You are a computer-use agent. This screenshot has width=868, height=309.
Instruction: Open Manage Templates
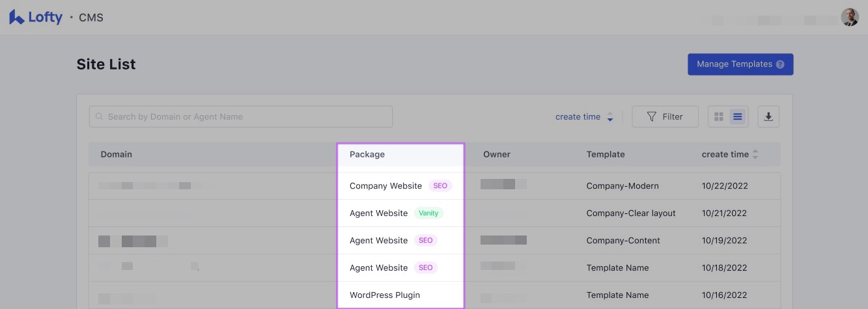(740, 64)
